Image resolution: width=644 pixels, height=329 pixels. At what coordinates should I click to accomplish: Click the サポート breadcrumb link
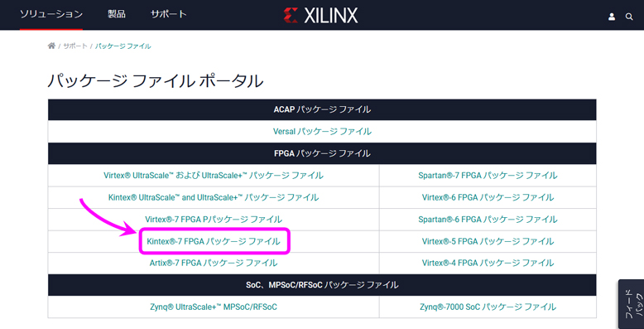[x=75, y=46]
